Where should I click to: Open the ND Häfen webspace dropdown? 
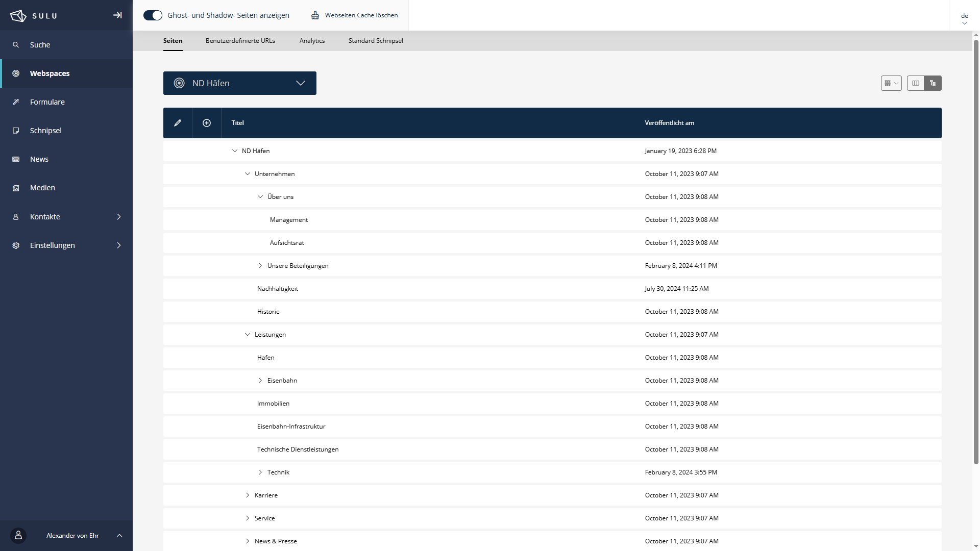[x=240, y=83]
